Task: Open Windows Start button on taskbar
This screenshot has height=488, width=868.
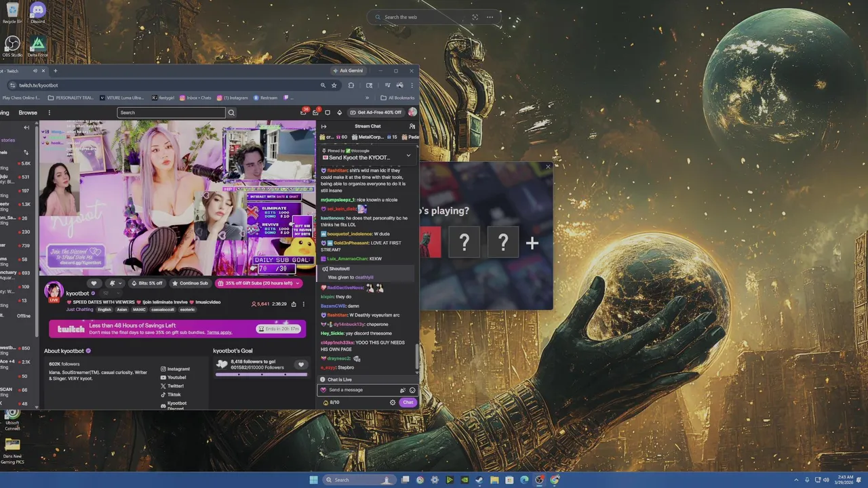Action: [x=313, y=480]
